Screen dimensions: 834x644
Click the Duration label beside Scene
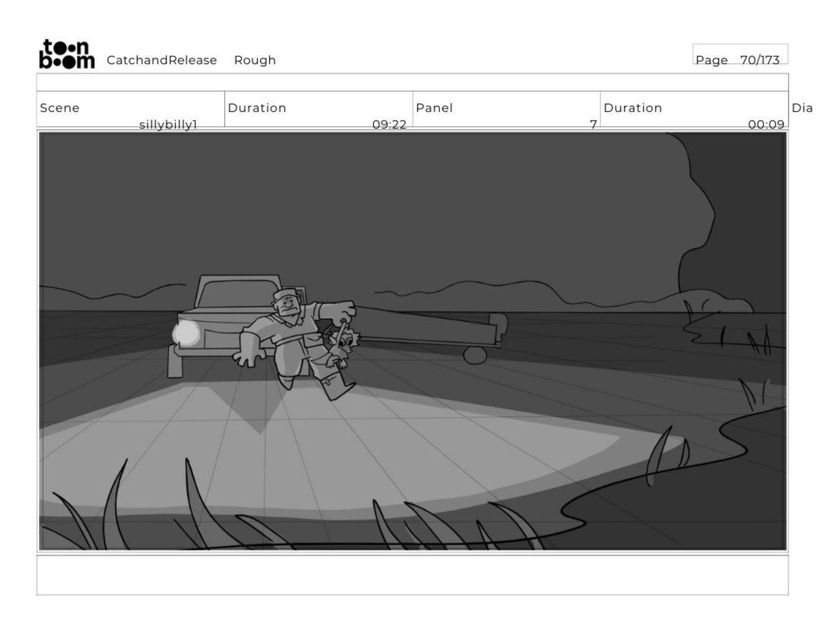point(257,108)
